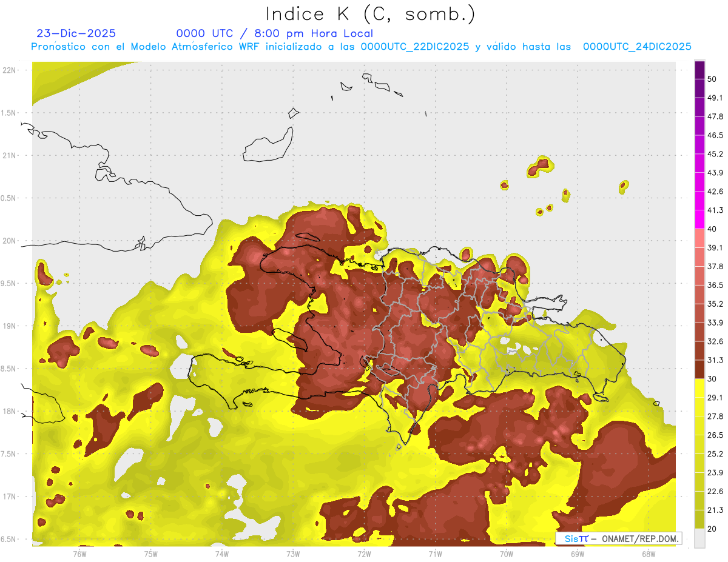The image size is (728, 562).
Task: Click the legend value '32.6'
Action: coord(715,341)
